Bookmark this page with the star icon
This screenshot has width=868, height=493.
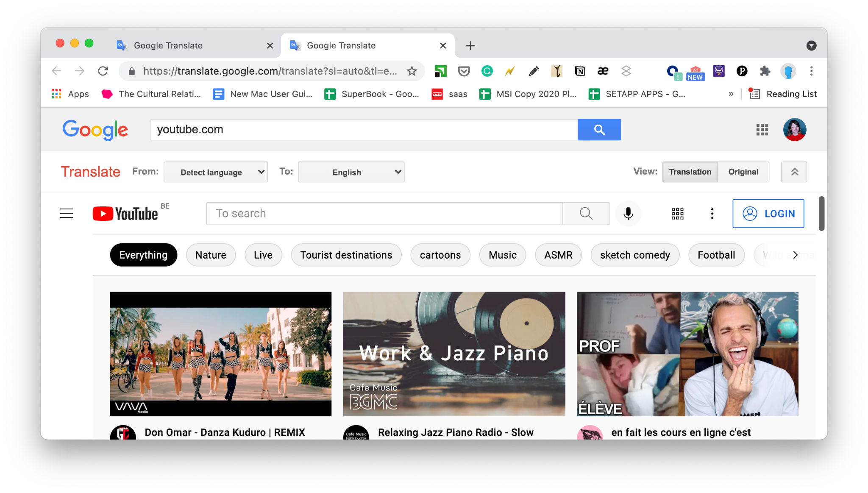click(x=412, y=71)
